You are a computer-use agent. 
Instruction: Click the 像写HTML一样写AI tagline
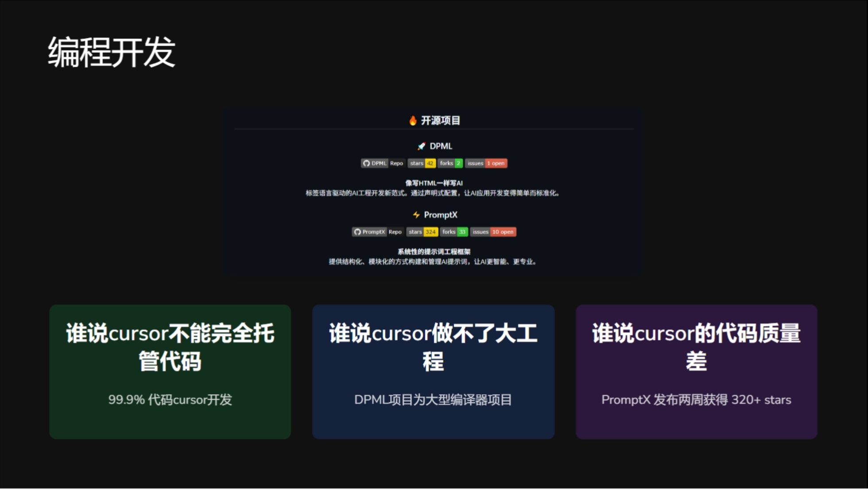(x=434, y=183)
